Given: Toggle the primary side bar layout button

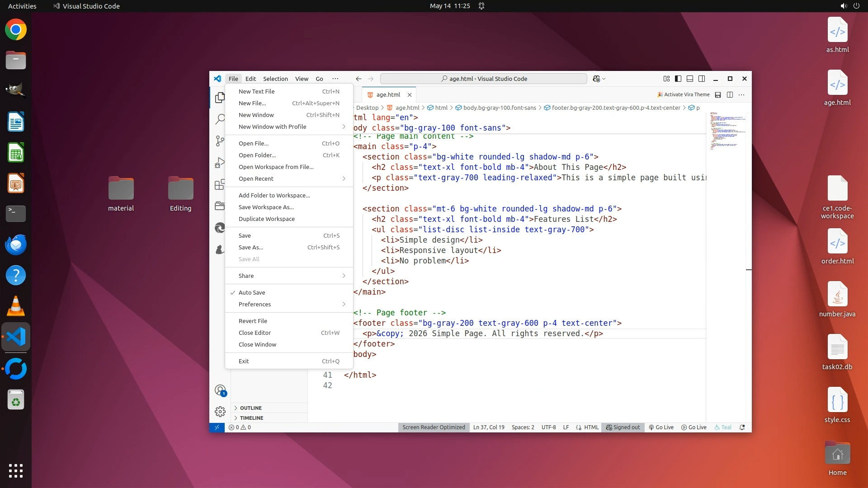Looking at the screenshot, I should click(678, 79).
